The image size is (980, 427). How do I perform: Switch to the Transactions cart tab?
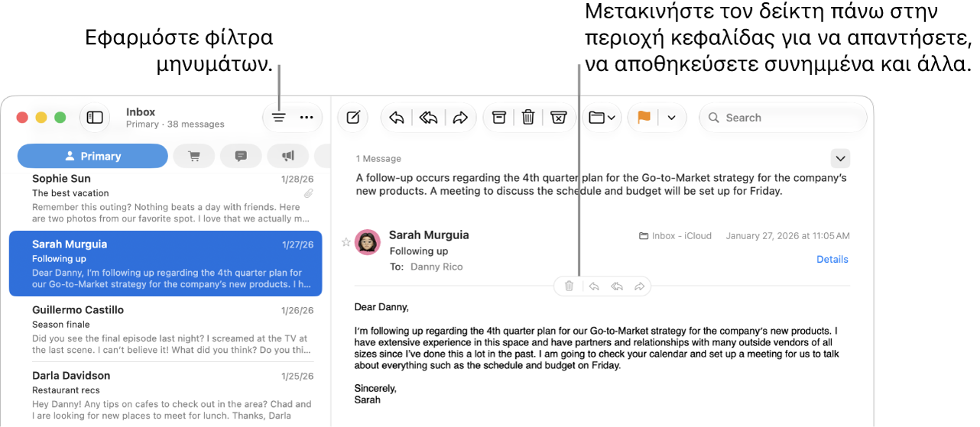click(x=194, y=156)
